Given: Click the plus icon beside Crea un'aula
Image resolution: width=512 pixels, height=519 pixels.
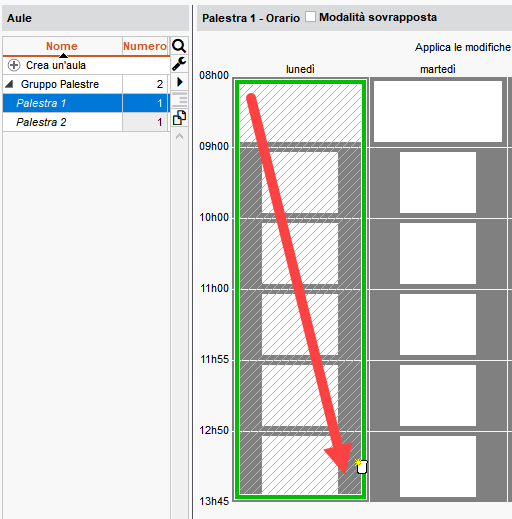Looking at the screenshot, I should point(14,65).
